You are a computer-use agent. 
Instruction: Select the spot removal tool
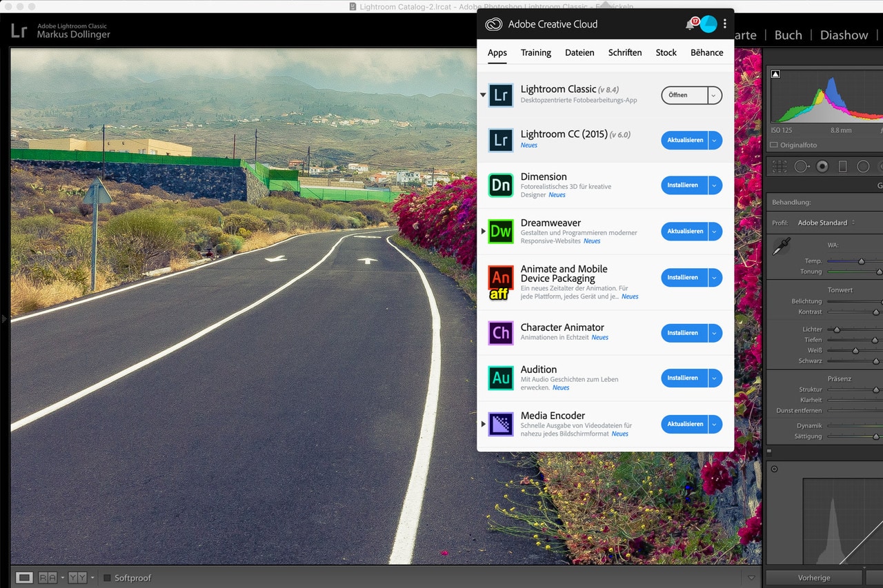click(x=801, y=166)
